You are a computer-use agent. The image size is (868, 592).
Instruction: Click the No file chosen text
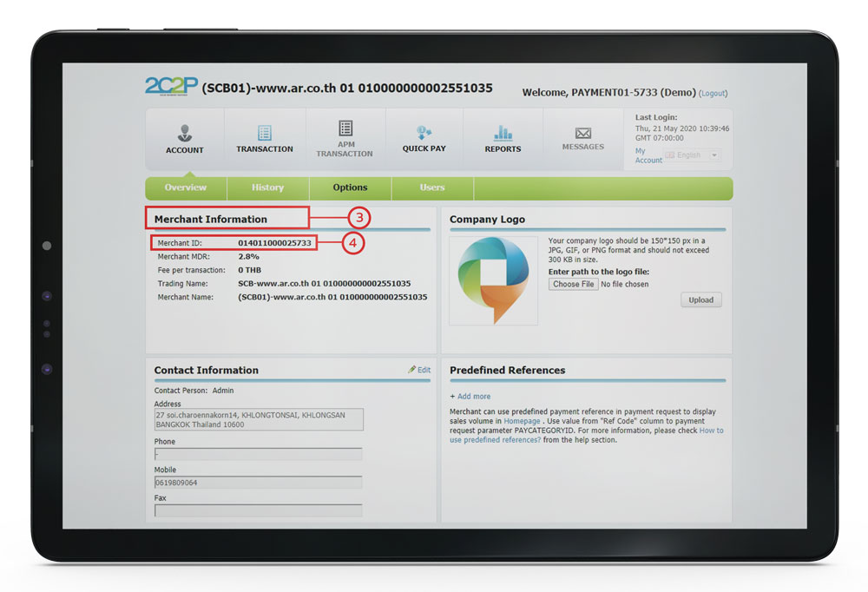click(x=624, y=284)
